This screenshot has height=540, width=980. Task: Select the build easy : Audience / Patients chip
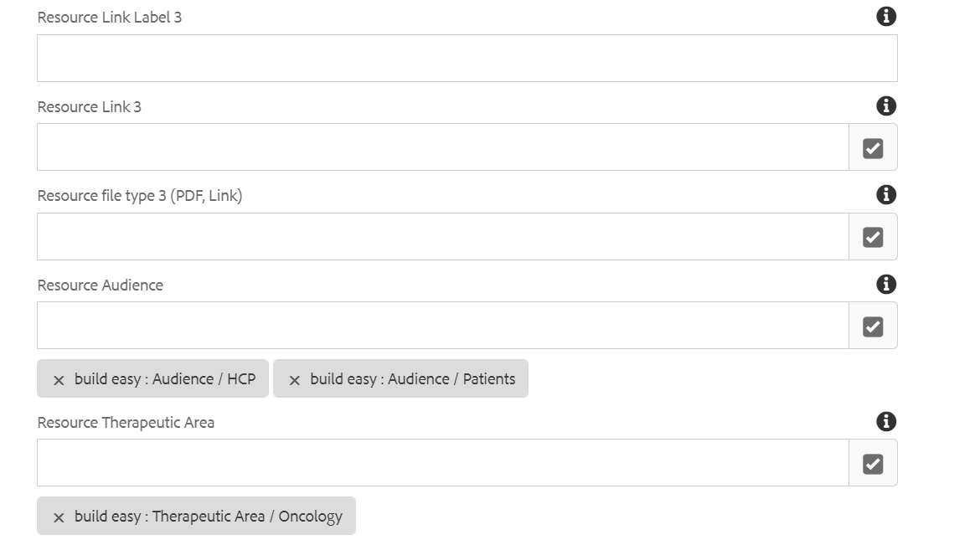tap(400, 378)
